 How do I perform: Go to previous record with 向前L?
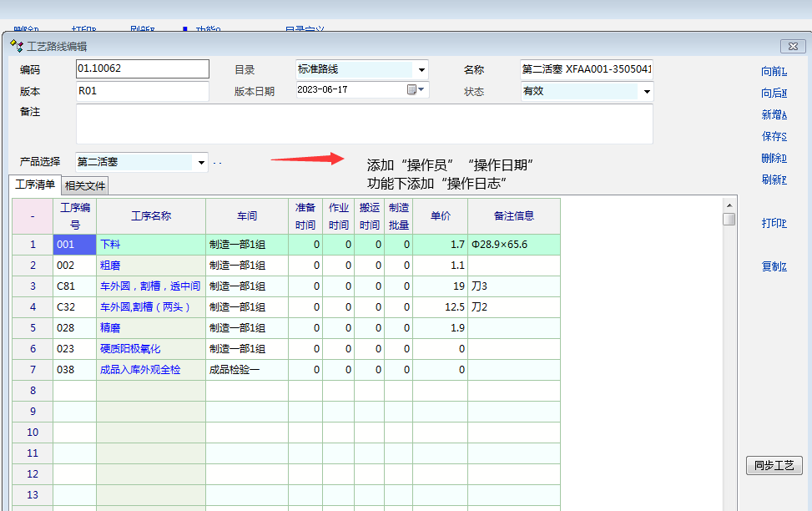click(774, 71)
